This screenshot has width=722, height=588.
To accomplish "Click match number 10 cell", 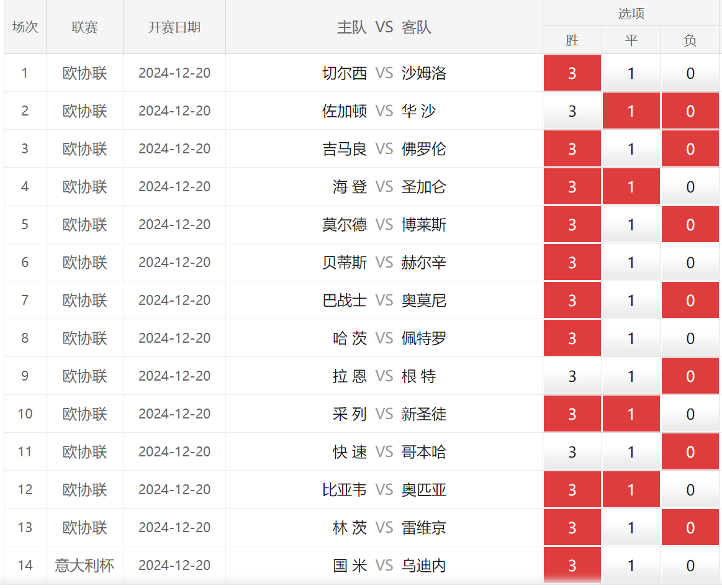I will pyautogui.click(x=25, y=414).
